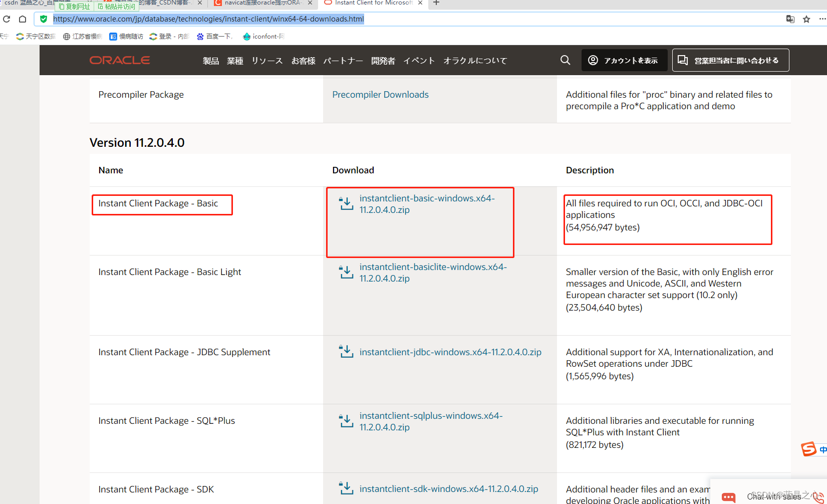Open 登录 - 内部 bookmark
Screen dimensions: 827x504
click(169, 37)
